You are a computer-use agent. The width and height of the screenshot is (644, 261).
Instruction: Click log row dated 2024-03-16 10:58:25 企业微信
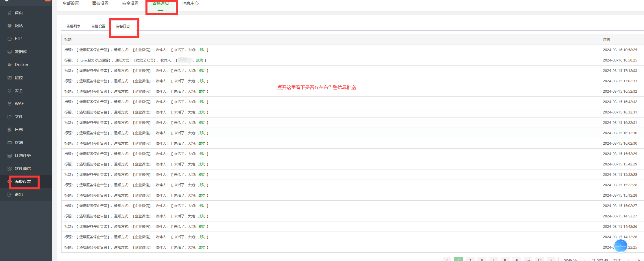tap(353, 50)
